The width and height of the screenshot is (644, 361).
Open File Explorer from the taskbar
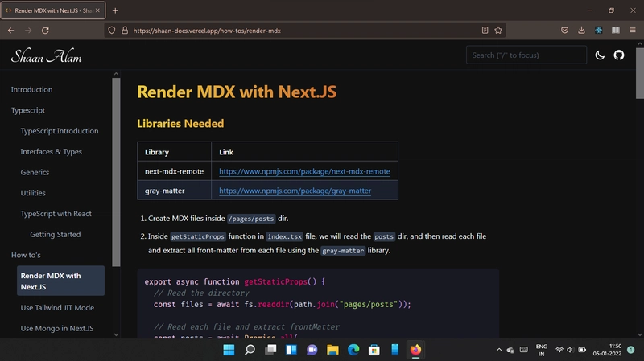(332, 350)
